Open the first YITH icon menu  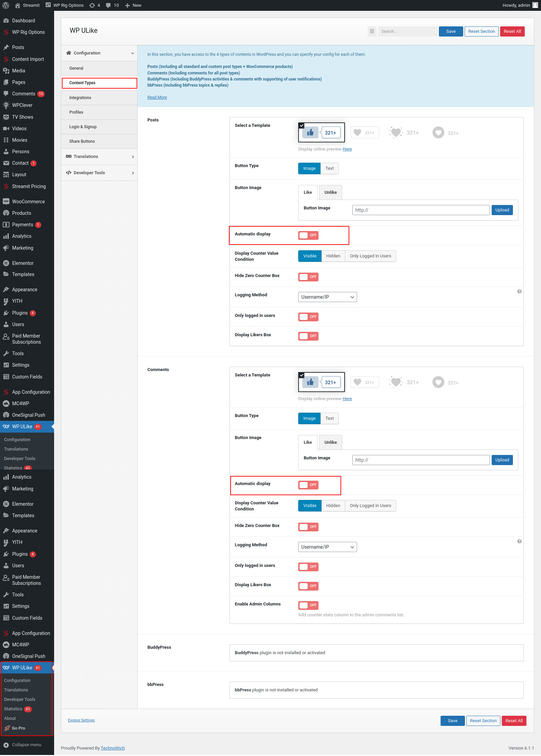[6, 301]
